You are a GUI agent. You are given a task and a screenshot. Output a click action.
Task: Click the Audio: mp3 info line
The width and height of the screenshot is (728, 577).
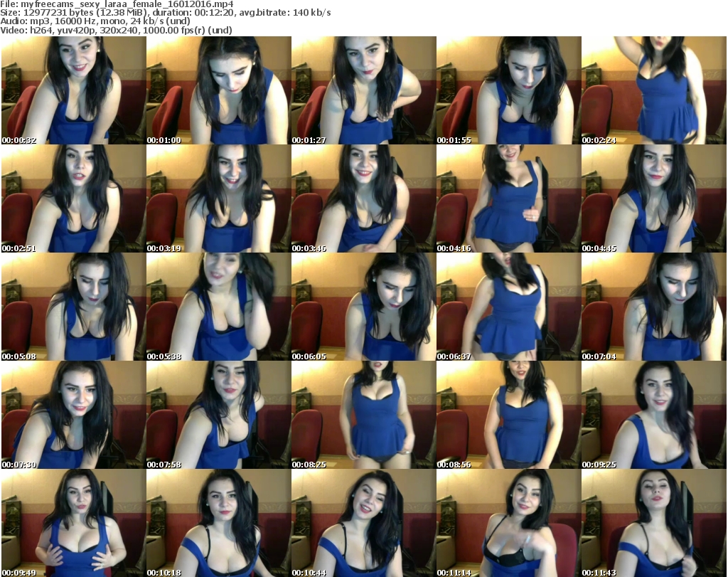(95, 21)
